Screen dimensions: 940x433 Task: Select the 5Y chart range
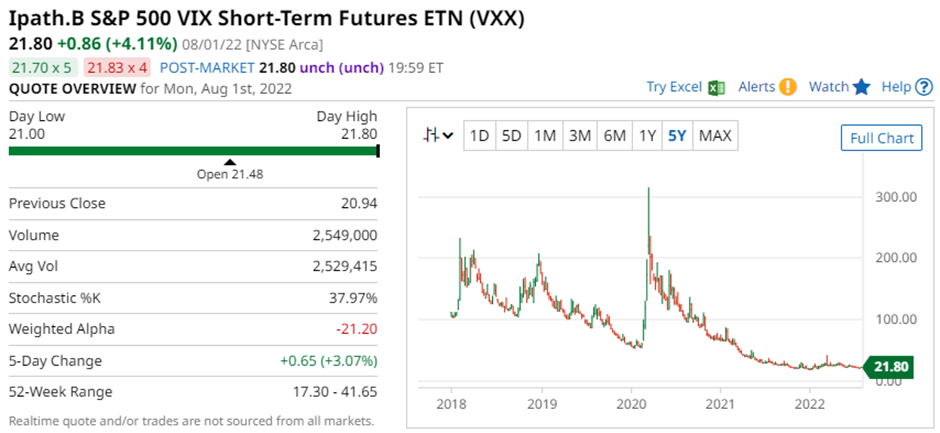[677, 136]
